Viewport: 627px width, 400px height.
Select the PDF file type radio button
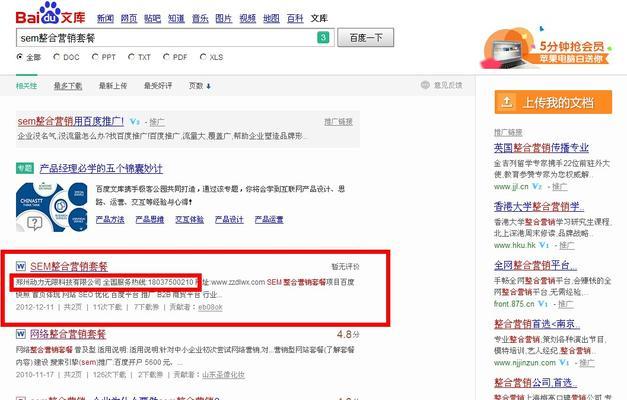[x=167, y=58]
